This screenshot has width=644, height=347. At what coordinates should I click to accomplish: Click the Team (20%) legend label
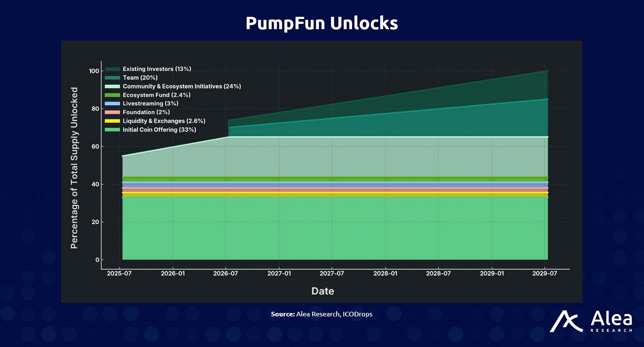(137, 78)
